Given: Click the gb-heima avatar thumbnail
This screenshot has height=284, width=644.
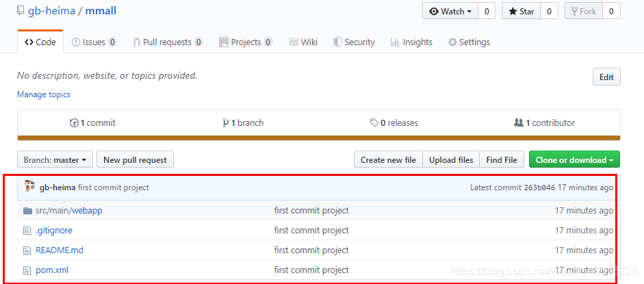Looking at the screenshot, I should click(x=29, y=186).
